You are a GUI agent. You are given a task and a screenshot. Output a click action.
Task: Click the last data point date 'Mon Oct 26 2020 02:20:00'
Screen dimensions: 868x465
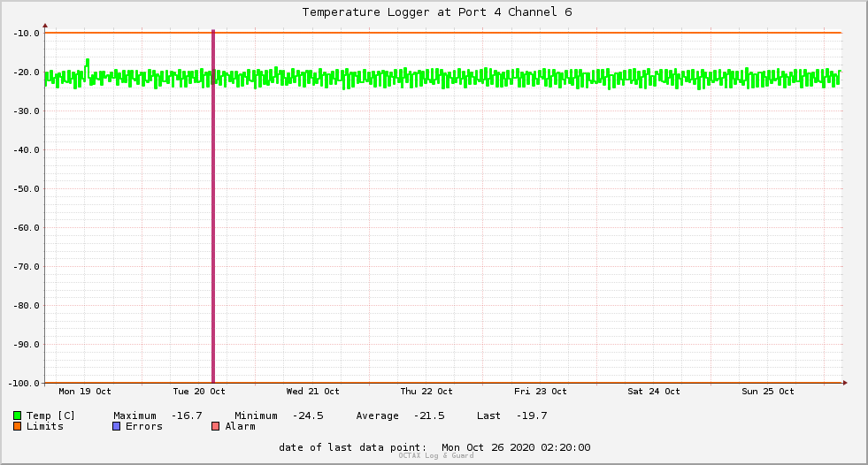[516, 447]
